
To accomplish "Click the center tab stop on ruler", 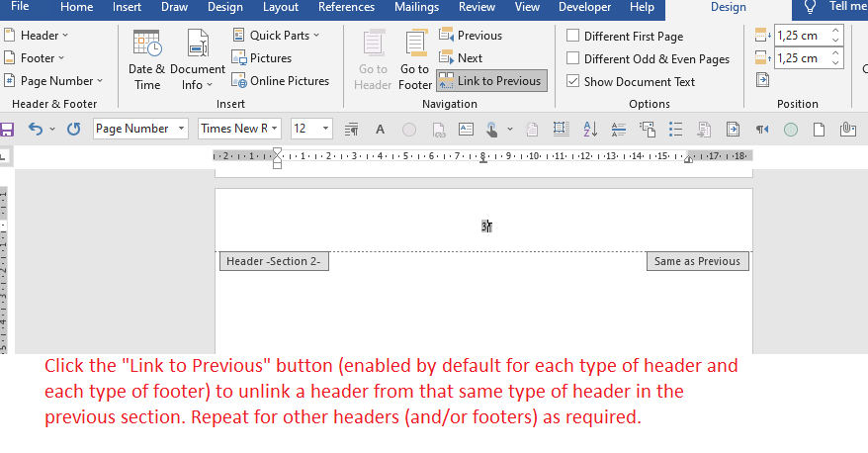I will click(x=483, y=160).
